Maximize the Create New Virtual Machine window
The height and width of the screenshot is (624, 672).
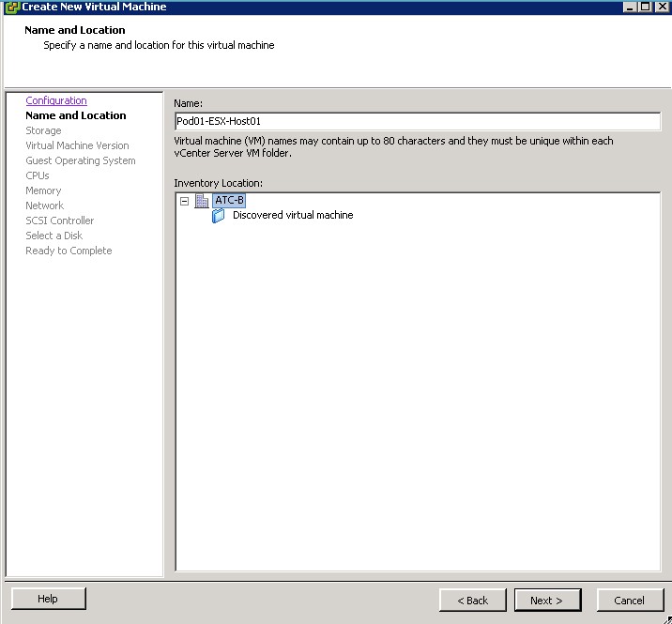click(x=645, y=7)
